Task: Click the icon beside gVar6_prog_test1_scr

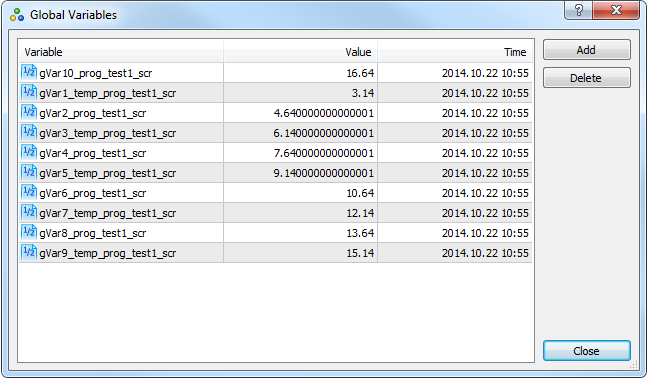Action: [x=29, y=193]
